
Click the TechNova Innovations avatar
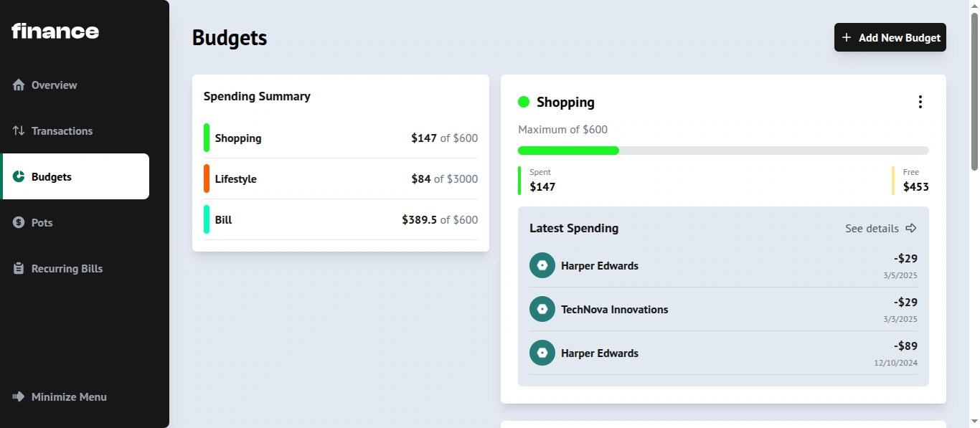click(x=542, y=309)
